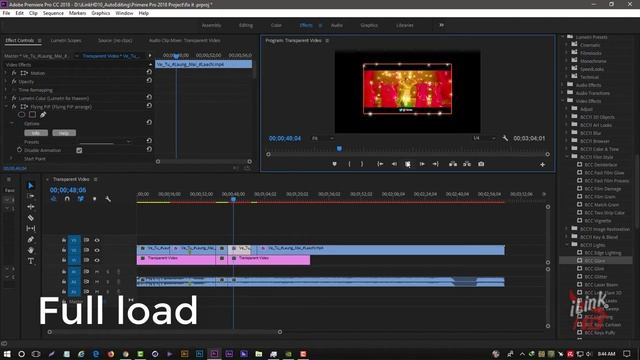The height and width of the screenshot is (360, 640).
Task: Toggle the Motion fx enable switch
Action: (14, 73)
